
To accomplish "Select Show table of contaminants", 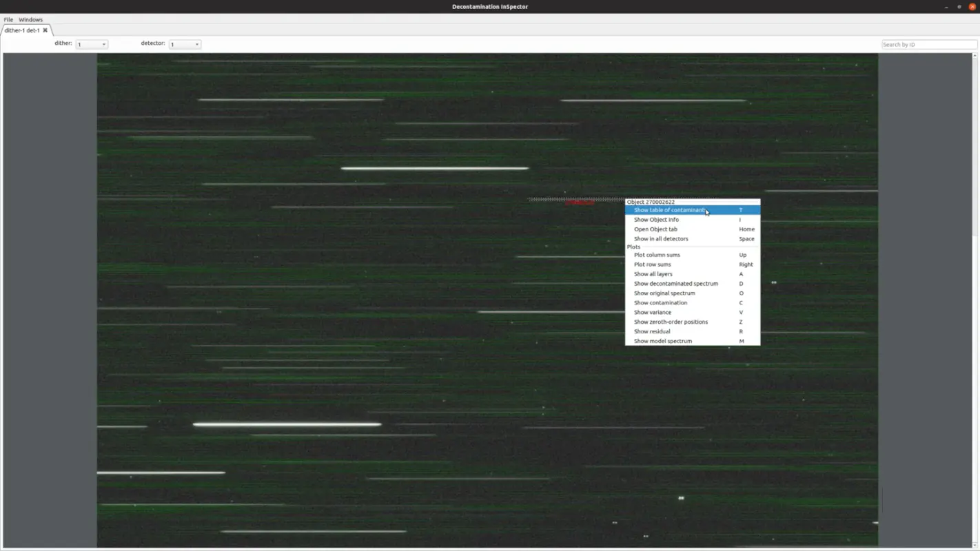I will [670, 210].
